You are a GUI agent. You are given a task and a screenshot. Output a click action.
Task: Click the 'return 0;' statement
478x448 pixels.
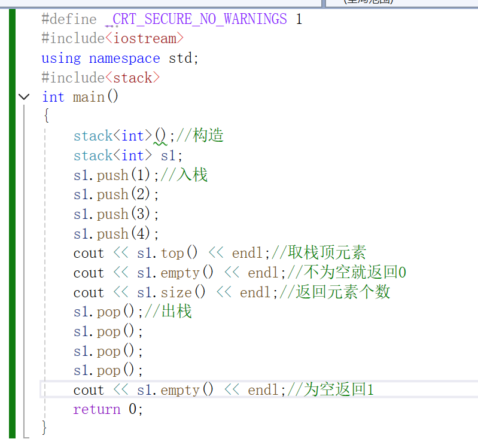[x=108, y=409]
